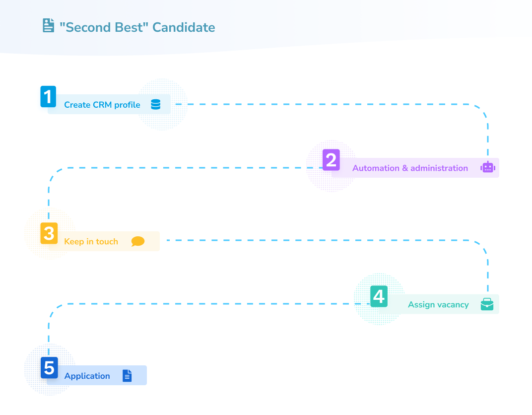Image resolution: width=532 pixels, height=415 pixels.
Task: Click the briefcase icon on Assign vacancy
Action: [487, 304]
